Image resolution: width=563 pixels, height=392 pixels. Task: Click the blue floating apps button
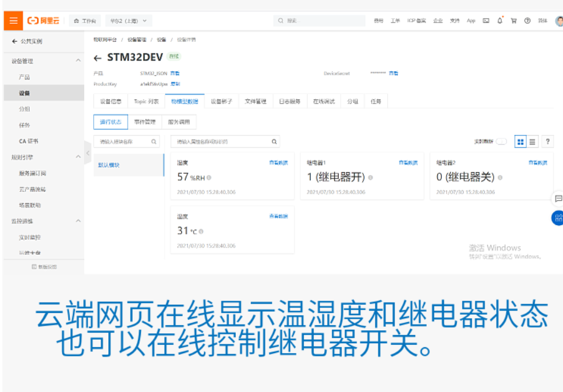tap(558, 218)
